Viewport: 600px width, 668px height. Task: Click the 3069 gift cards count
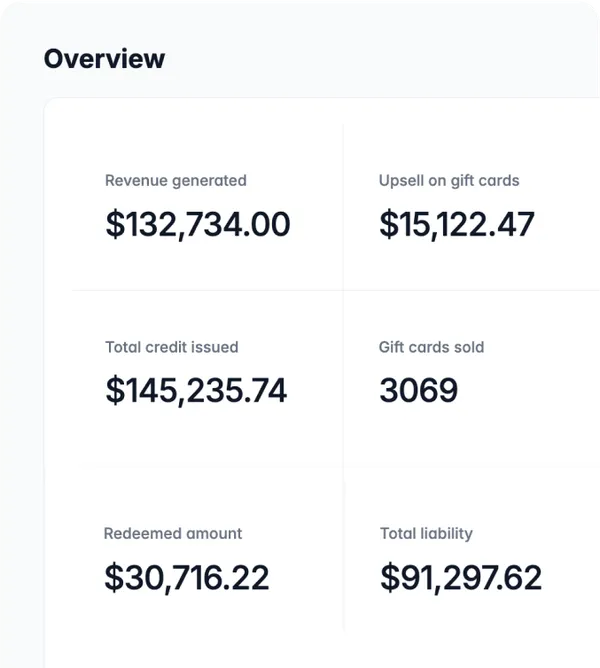coord(418,390)
